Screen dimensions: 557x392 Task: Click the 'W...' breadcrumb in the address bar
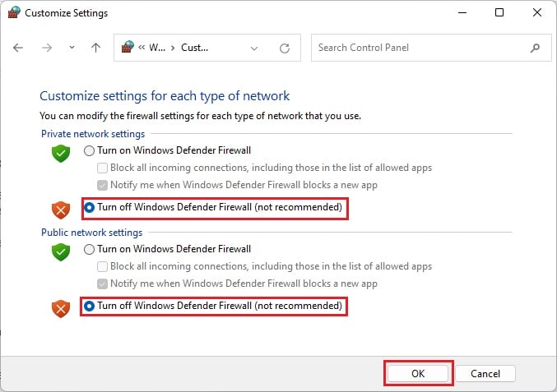coord(157,48)
